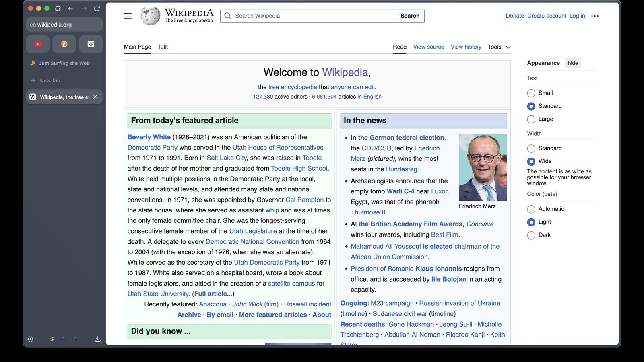Select Automatic color mode
This screenshot has height=362, width=644.
tap(531, 209)
